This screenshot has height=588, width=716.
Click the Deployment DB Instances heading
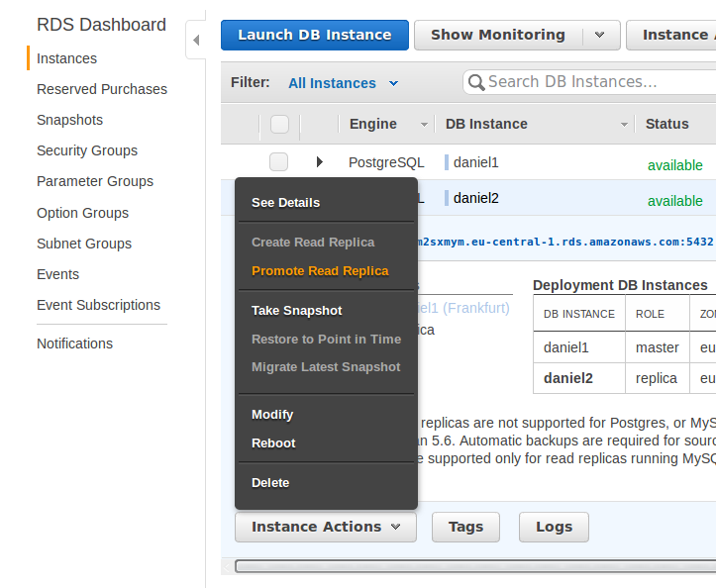coord(620,285)
